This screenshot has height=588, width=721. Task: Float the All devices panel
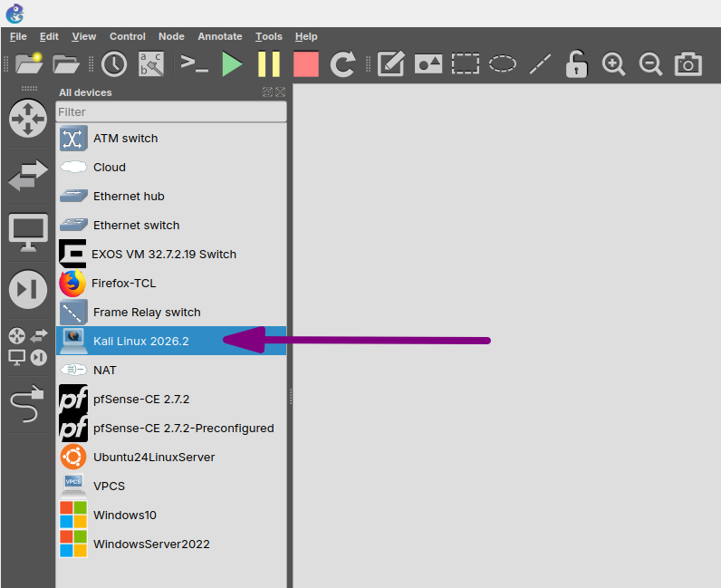coord(267,92)
